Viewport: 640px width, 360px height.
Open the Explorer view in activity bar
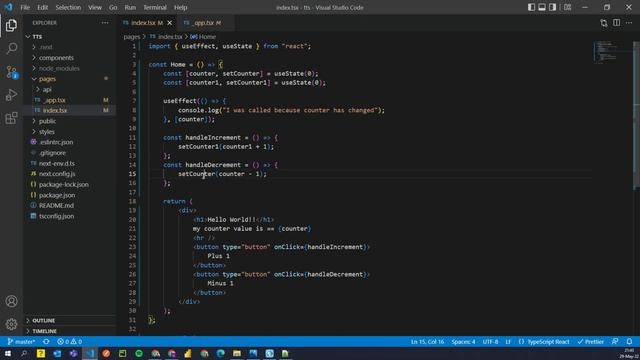point(11,25)
